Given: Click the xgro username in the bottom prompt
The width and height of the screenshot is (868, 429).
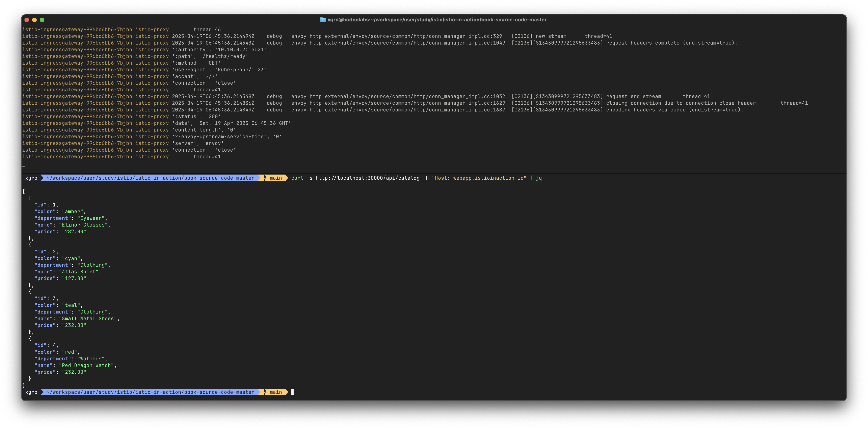Looking at the screenshot, I should pos(31,392).
